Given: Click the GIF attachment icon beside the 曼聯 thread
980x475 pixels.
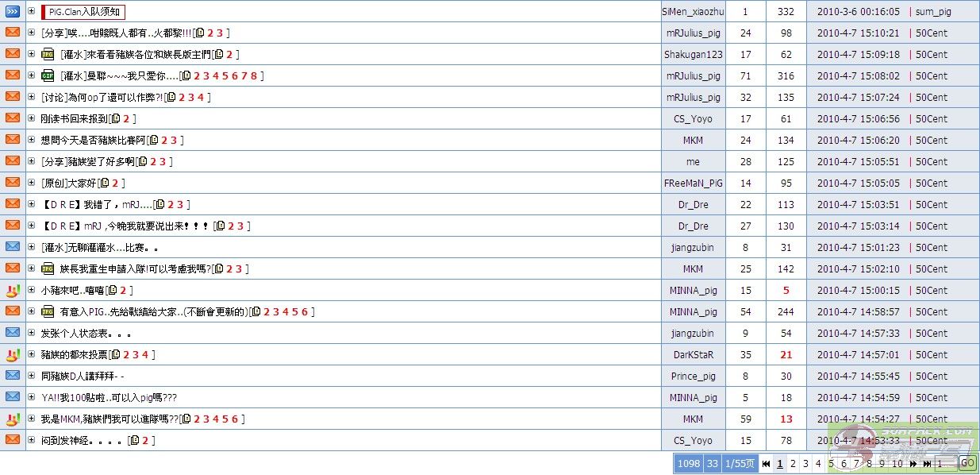Looking at the screenshot, I should click(48, 76).
